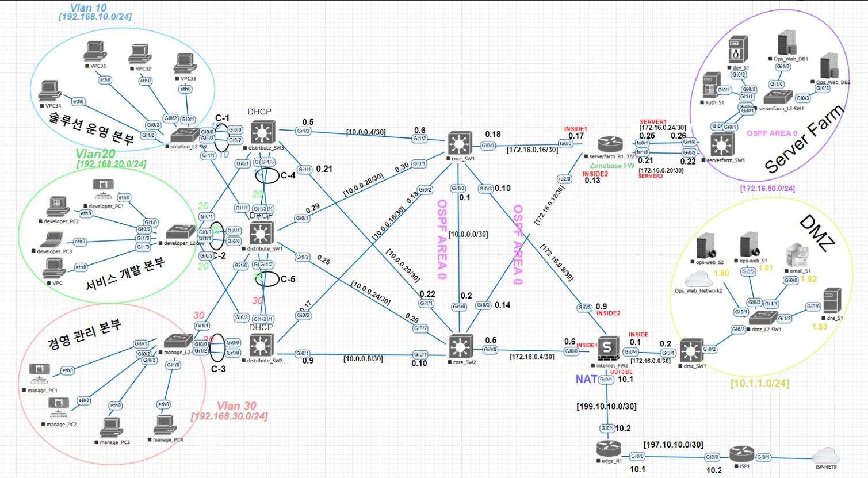Select the edge_R1 router icon

[609, 449]
